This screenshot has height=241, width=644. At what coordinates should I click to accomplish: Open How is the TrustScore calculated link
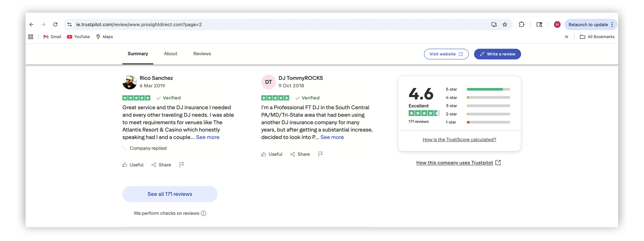[459, 140]
